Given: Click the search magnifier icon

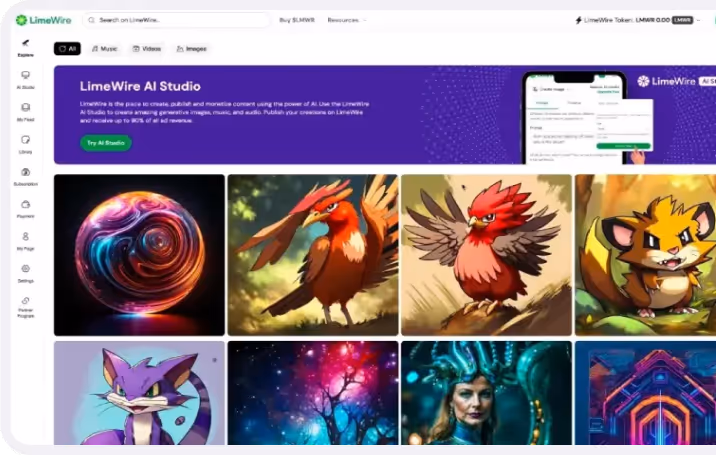Looking at the screenshot, I should click(91, 20).
